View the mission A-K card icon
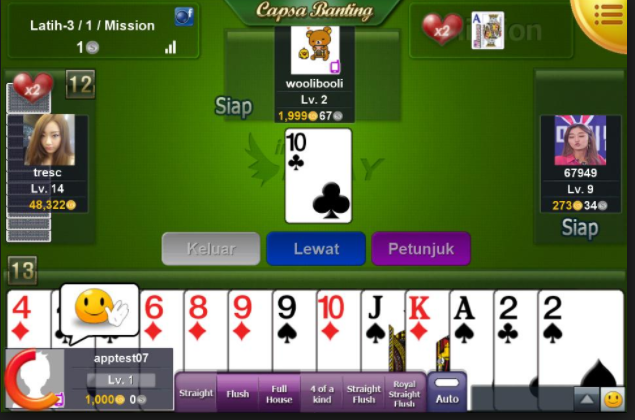The image size is (635, 420). coord(488,30)
